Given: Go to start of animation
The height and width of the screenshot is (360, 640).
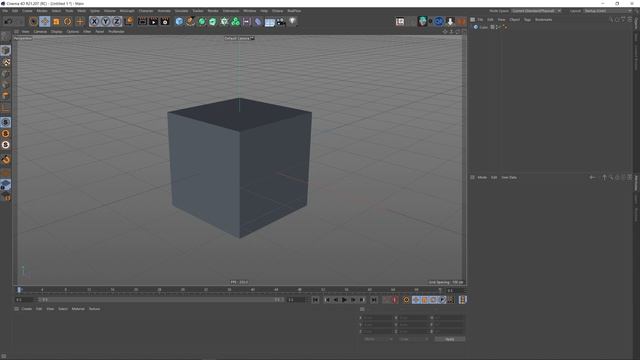Looking at the screenshot, I should (x=316, y=300).
